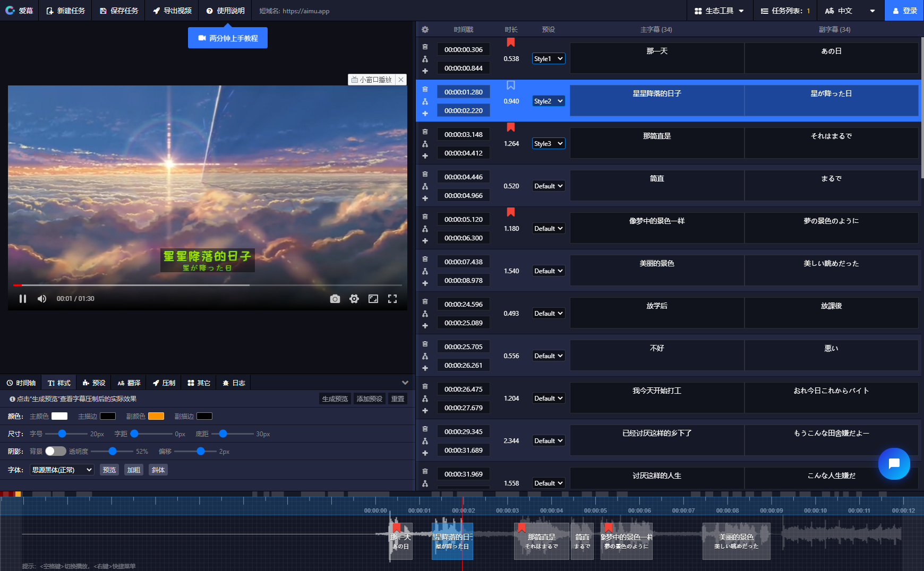The image size is (924, 571).
Task: Delete the 那简直是 subtitle row
Action: (x=425, y=132)
